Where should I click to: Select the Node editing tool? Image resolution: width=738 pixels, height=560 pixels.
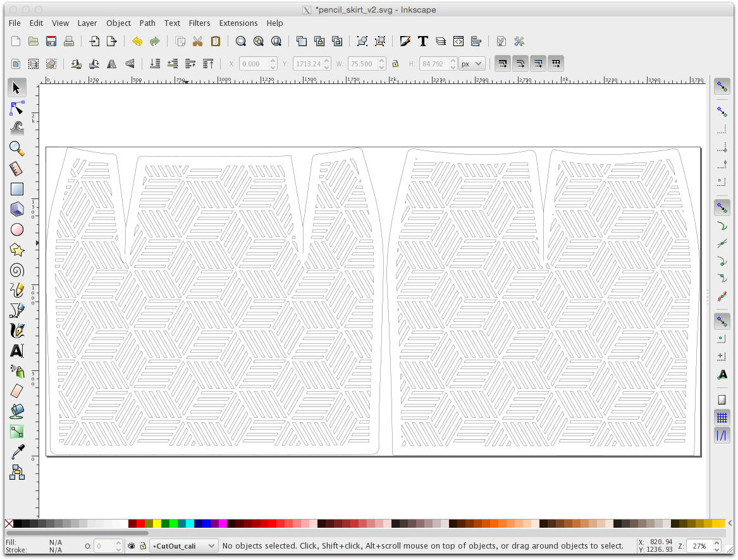pos(17,109)
